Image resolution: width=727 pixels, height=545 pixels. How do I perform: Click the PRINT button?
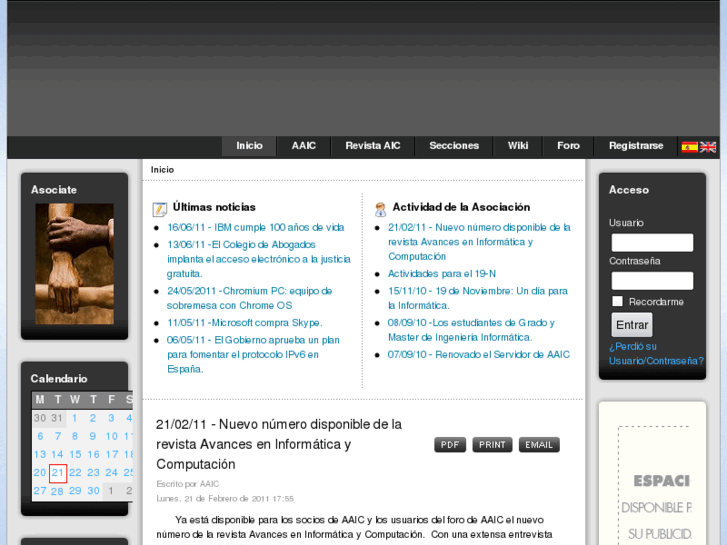[492, 445]
